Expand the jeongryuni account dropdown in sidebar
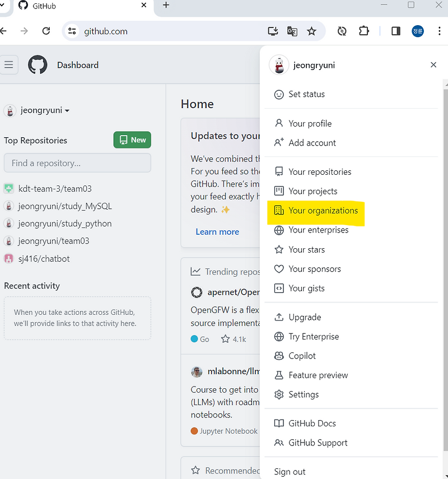 click(37, 110)
